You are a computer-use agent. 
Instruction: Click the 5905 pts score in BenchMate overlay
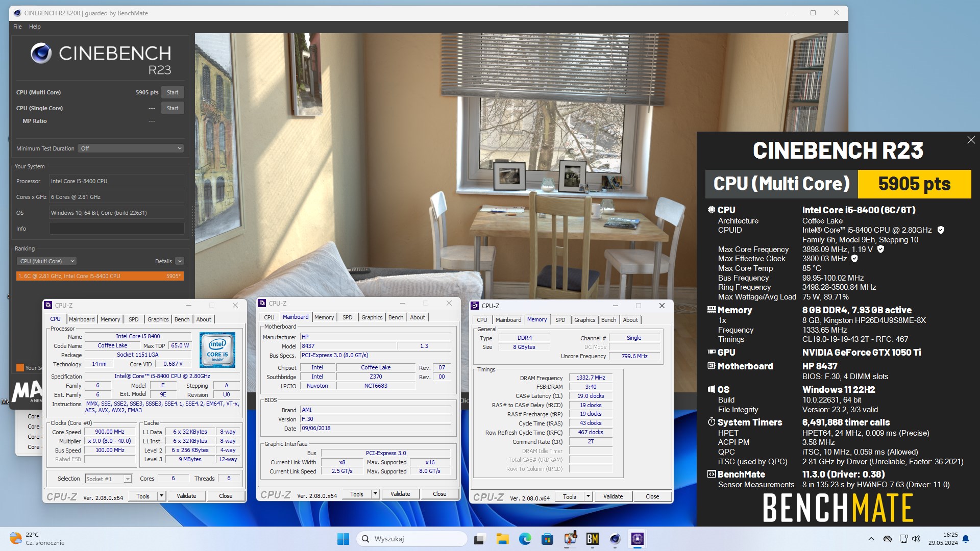914,184
